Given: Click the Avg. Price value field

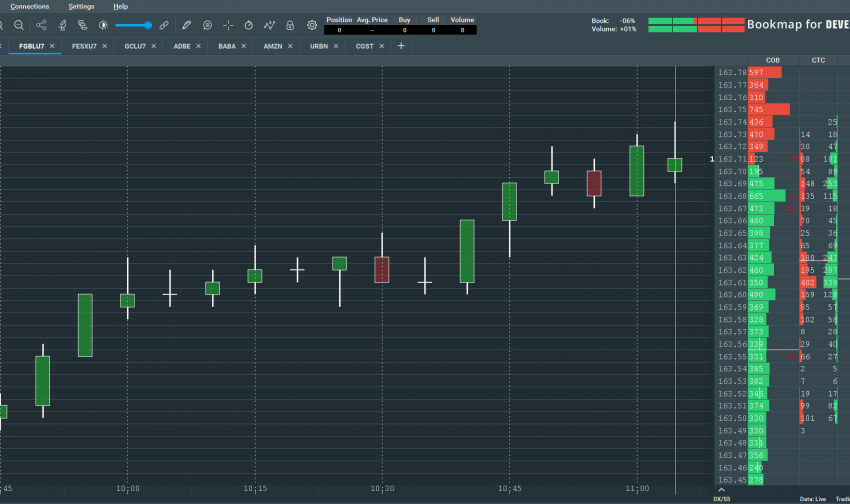Looking at the screenshot, I should coord(372,30).
